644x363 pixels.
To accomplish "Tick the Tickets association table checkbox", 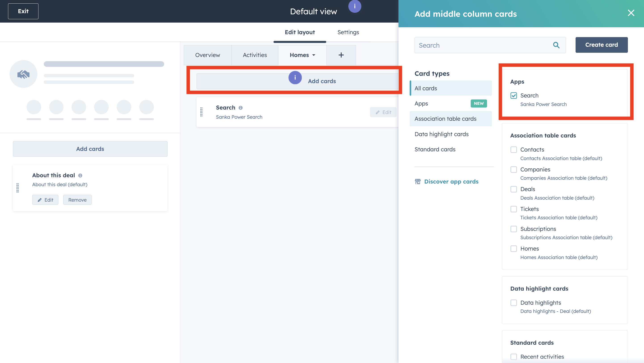I will coord(513,209).
